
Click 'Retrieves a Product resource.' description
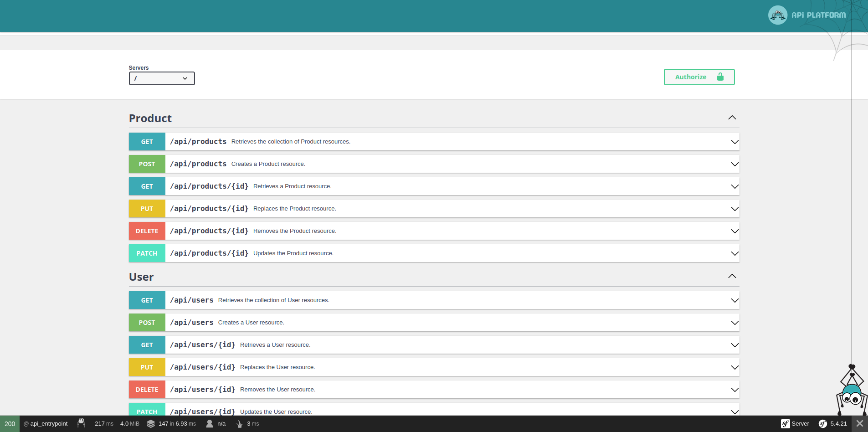click(293, 186)
